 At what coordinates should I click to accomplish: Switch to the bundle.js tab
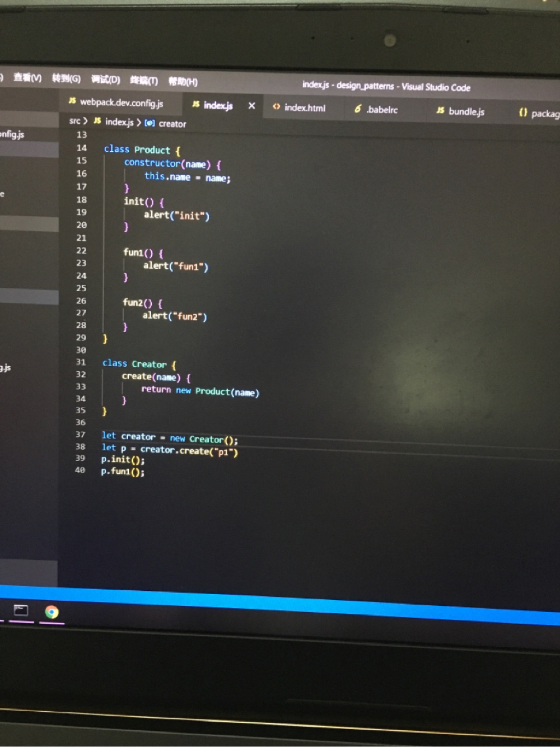coord(466,111)
